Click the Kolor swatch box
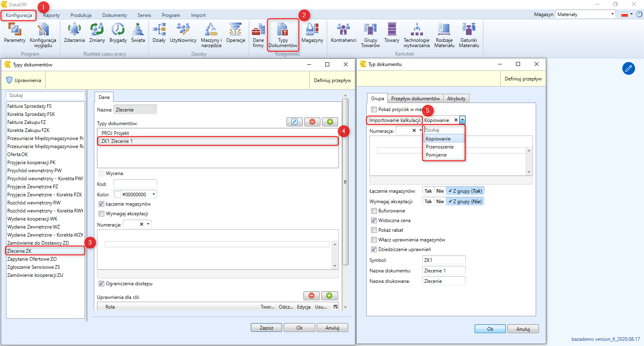 click(118, 194)
